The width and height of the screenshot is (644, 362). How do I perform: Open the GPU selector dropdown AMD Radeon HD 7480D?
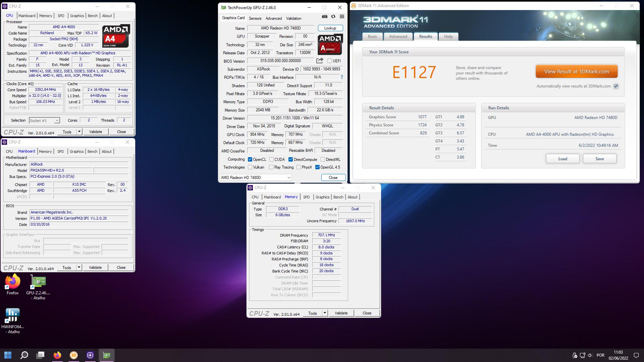click(256, 178)
